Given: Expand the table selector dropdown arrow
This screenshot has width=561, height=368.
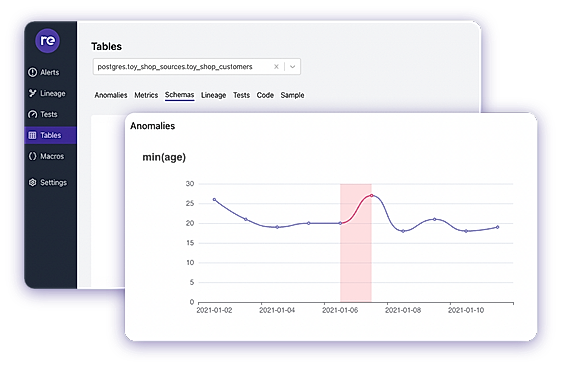Looking at the screenshot, I should pyautogui.click(x=293, y=67).
